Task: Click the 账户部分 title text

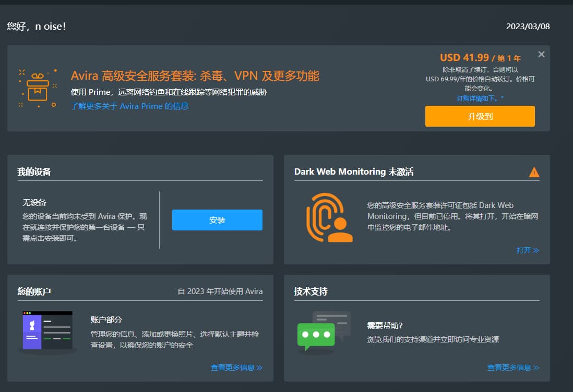Action: 106,320
